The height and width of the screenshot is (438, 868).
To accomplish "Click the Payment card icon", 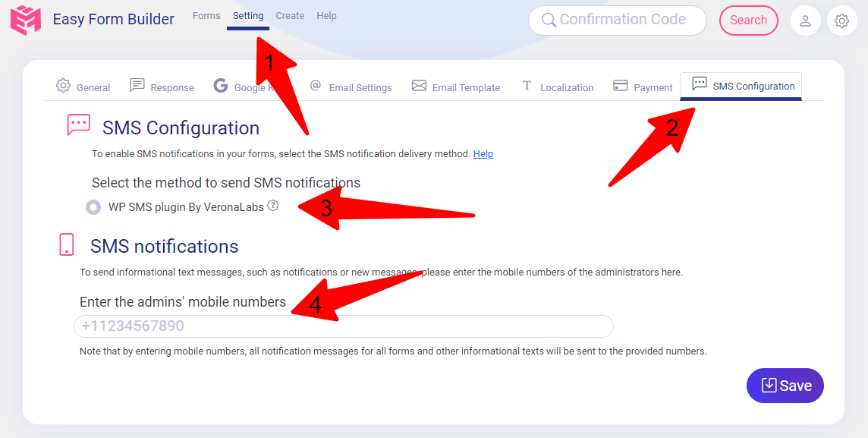I will point(621,87).
